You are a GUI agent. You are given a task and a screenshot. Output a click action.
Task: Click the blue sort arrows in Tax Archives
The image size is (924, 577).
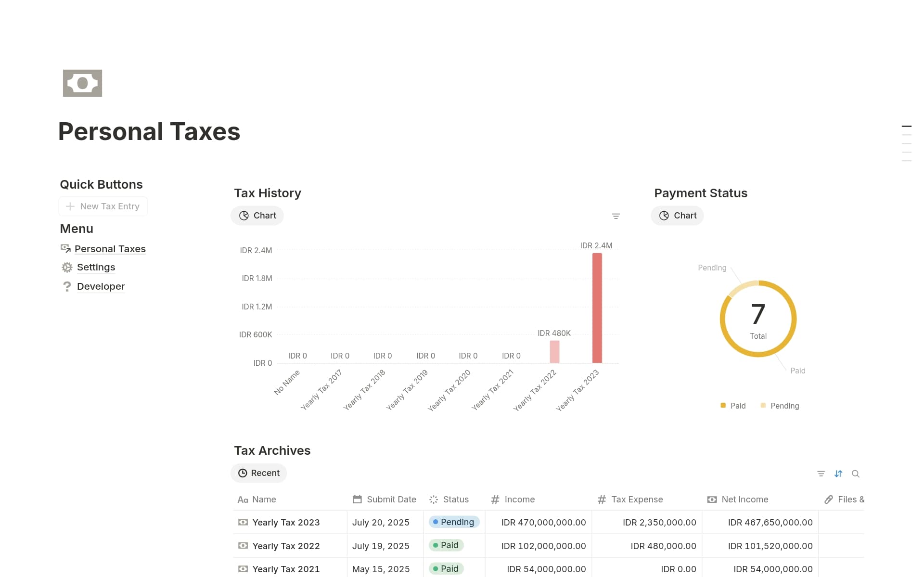(838, 474)
